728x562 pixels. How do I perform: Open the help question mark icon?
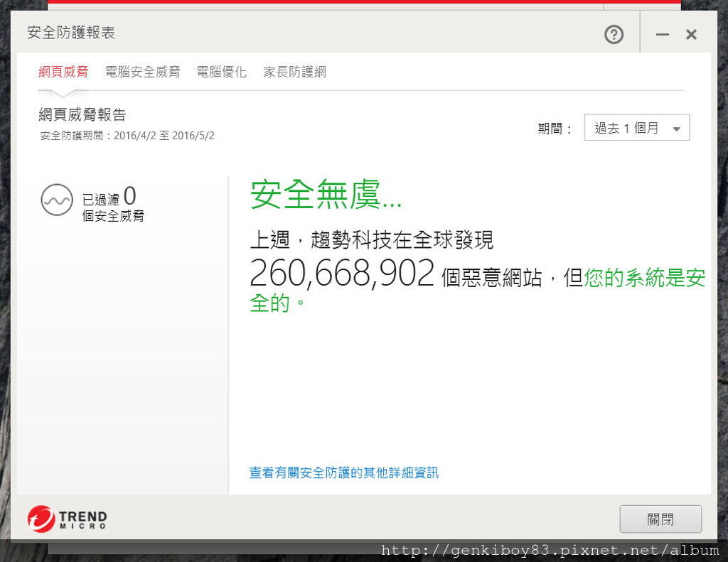coord(614,35)
